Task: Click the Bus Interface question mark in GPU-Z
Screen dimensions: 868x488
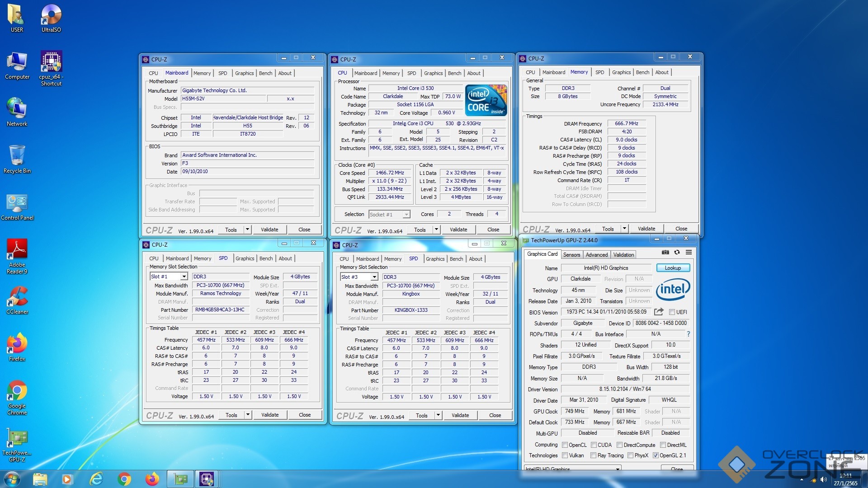Action: [688, 334]
